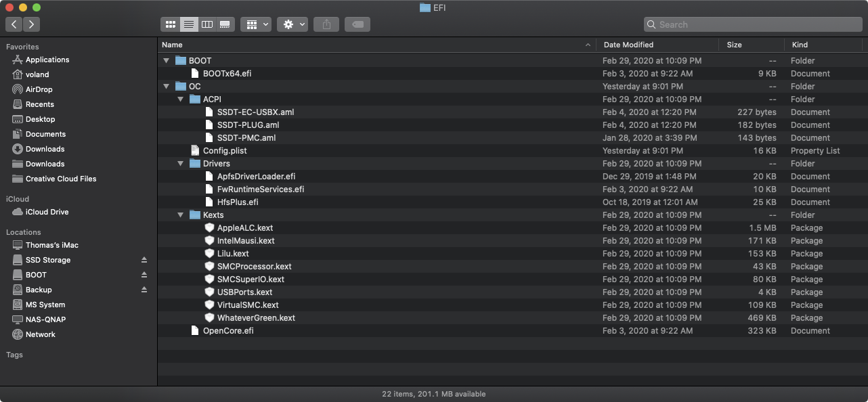Image resolution: width=868 pixels, height=402 pixels.
Task: Sort by the Size column header
Action: [x=751, y=45]
